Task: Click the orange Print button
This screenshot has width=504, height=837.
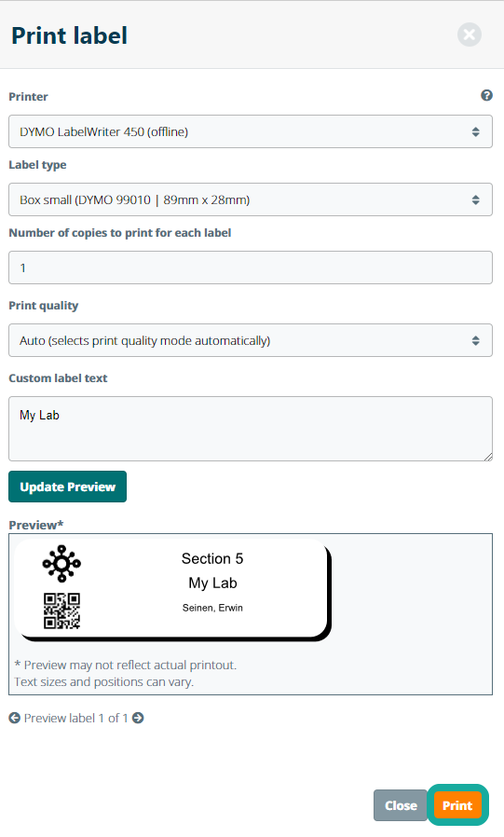Action: coord(457,805)
